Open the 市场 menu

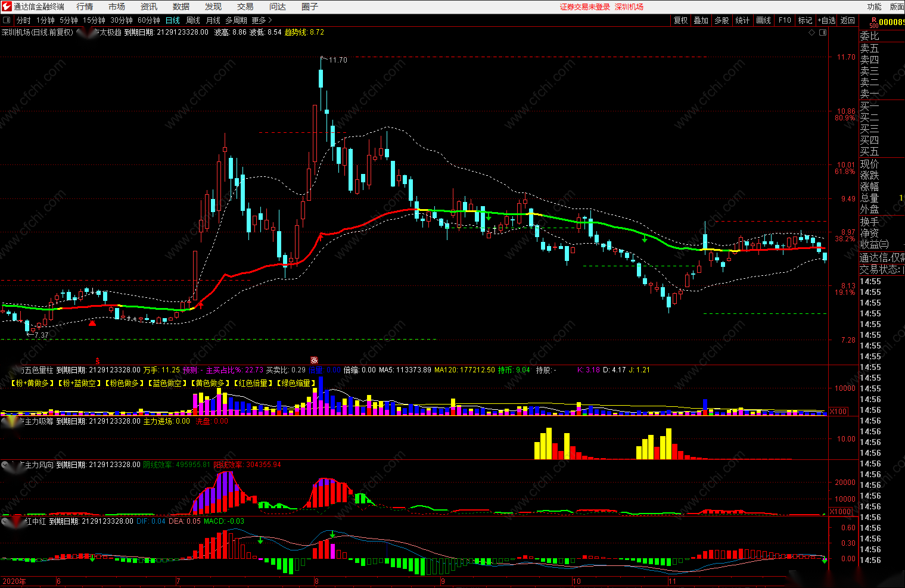[x=117, y=7]
